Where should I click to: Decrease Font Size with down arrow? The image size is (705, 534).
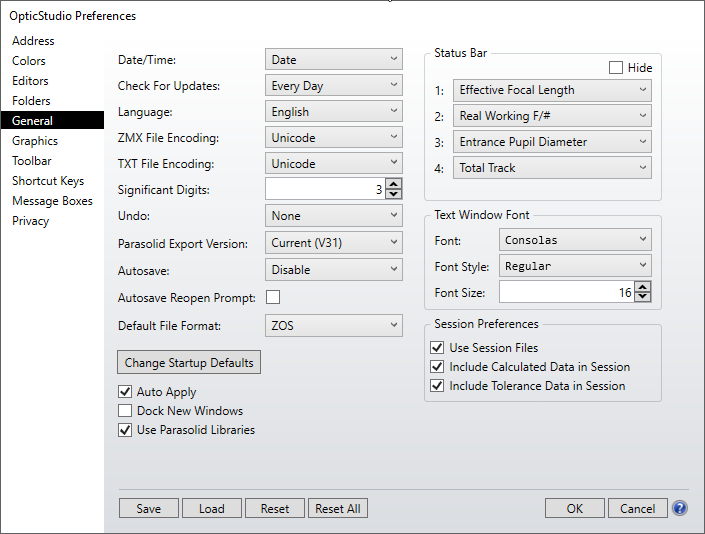coord(642,297)
